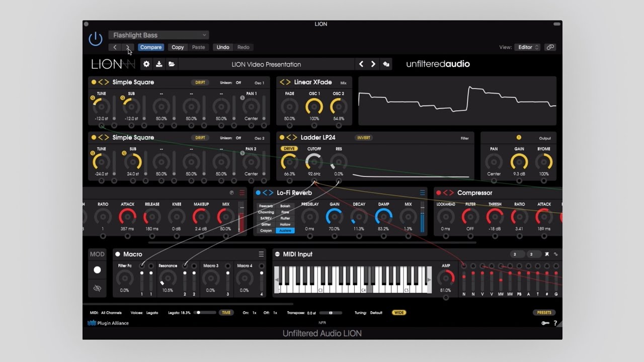Click the left arrow of the keyboard
The image size is (644, 362).
pyautogui.click(x=276, y=280)
